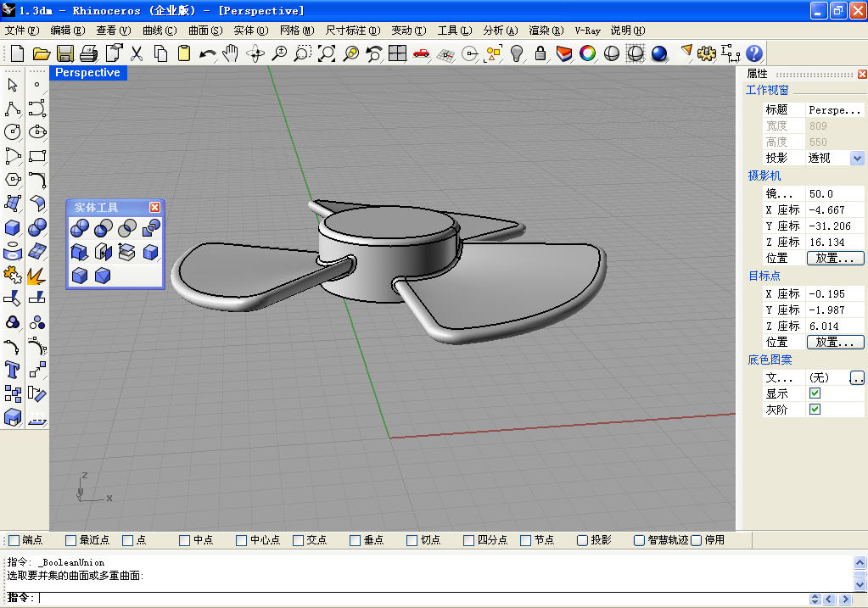Open the 文件(F) menu
This screenshot has width=868, height=608.
click(22, 31)
